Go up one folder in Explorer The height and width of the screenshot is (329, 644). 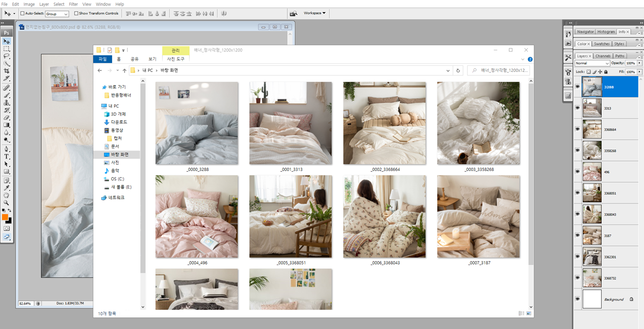124,70
